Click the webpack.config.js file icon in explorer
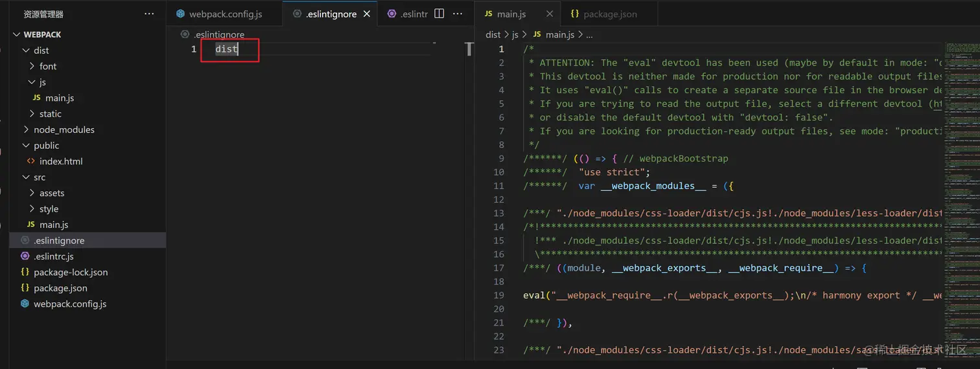 coord(25,304)
